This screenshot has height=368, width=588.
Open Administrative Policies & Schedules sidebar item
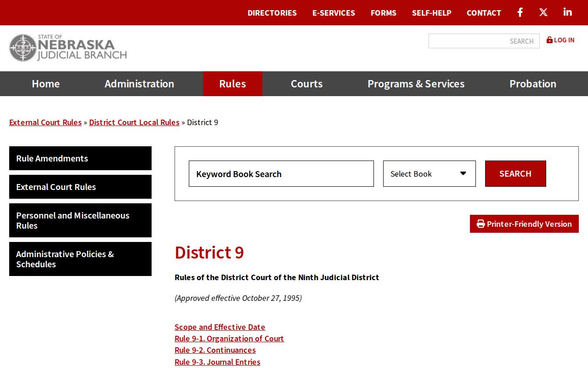pyautogui.click(x=80, y=259)
